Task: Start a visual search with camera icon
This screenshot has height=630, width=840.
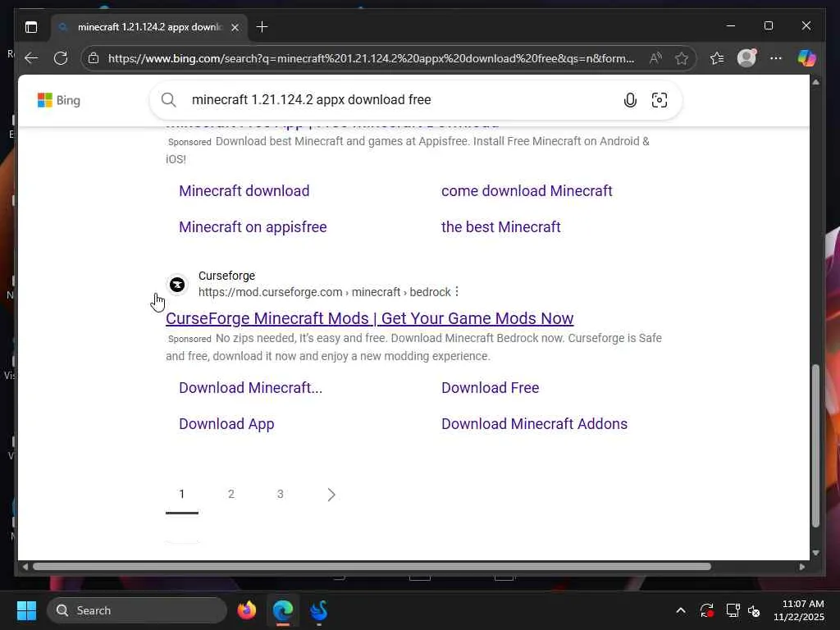Action: tap(660, 99)
